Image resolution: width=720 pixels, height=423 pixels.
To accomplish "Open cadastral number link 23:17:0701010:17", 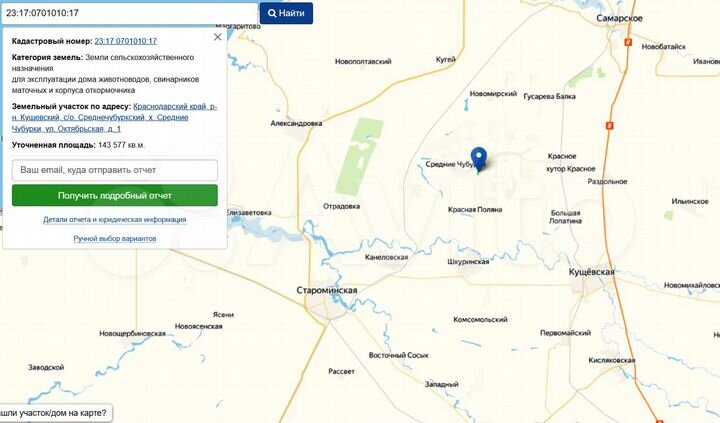I will click(x=126, y=41).
